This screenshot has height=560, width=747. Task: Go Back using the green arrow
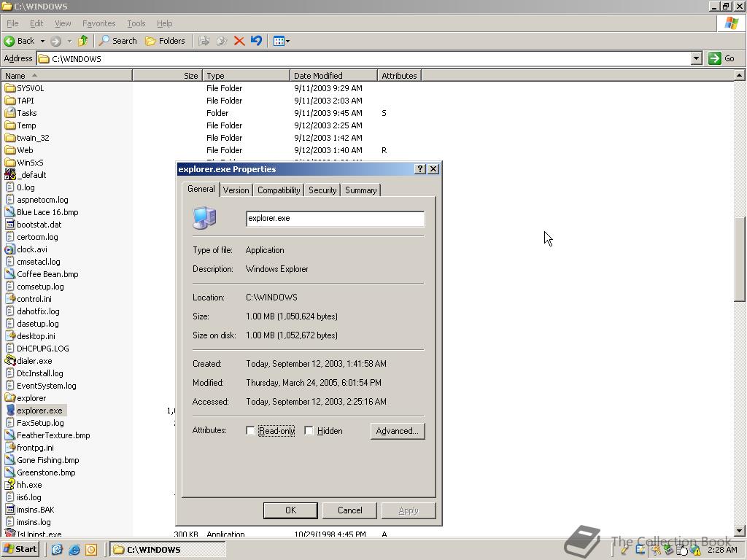(x=18, y=41)
